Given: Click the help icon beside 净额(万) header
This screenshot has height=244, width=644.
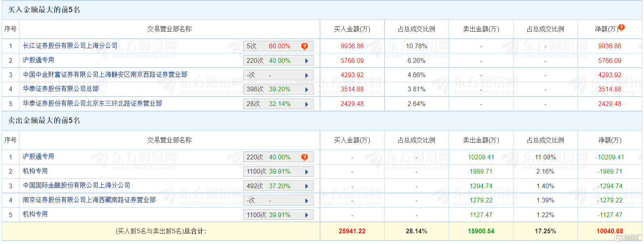Looking at the screenshot, I should pyautogui.click(x=621, y=27).
